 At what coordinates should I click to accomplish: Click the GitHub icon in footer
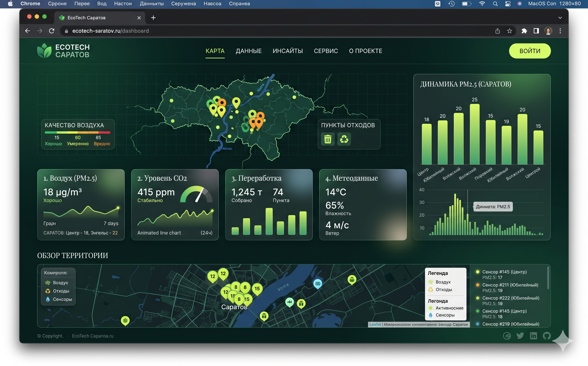[x=547, y=335]
